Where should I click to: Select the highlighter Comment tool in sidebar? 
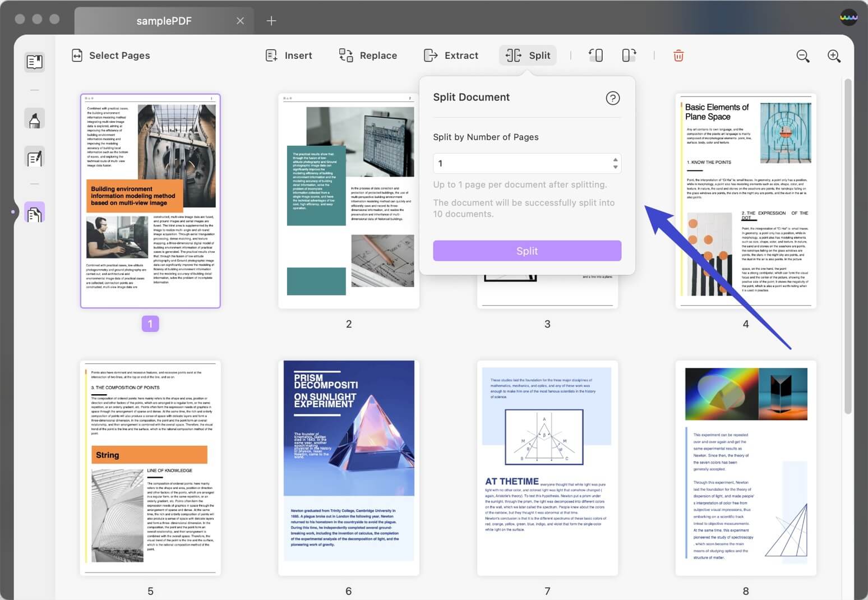[x=34, y=119]
